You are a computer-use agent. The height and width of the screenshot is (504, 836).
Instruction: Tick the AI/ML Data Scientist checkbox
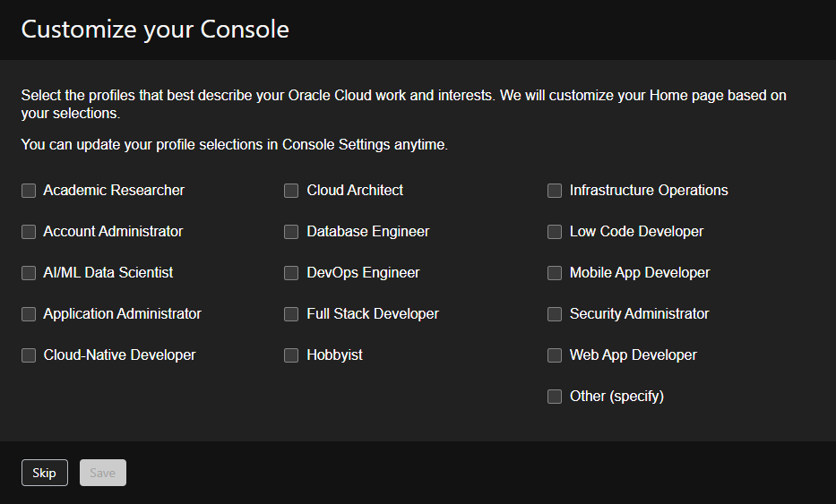29,273
